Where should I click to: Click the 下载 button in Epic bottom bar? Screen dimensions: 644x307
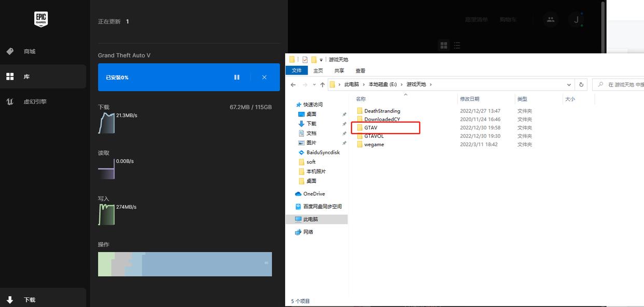[30, 299]
